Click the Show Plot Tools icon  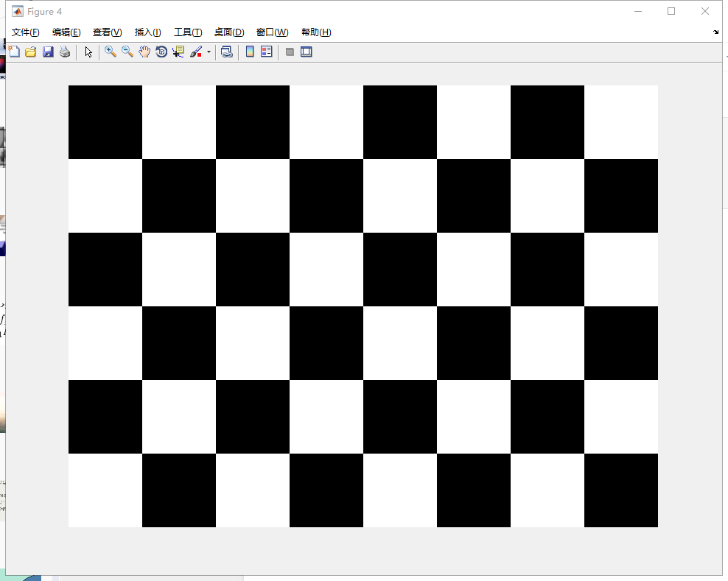[307, 52]
